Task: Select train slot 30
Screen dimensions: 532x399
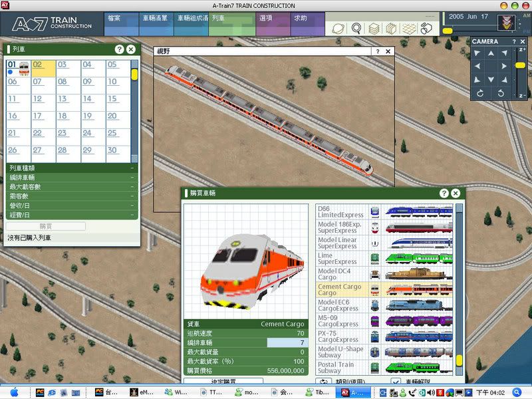Action: click(118, 154)
